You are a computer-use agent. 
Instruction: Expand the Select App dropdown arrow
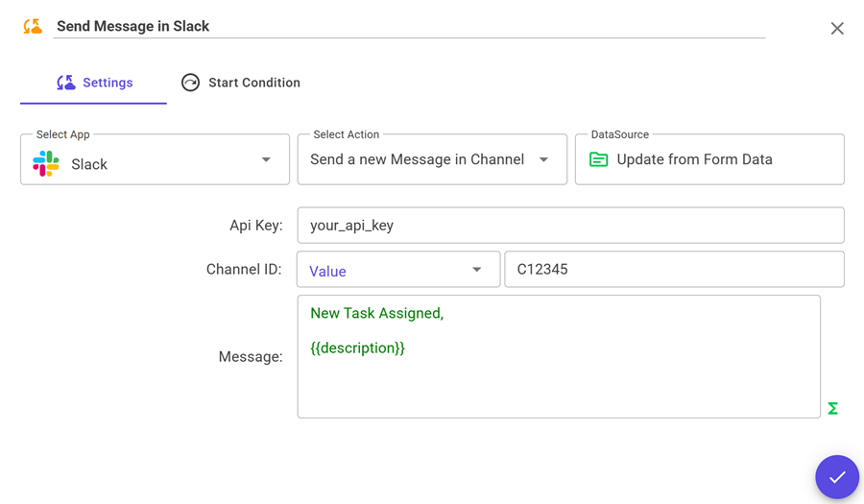(x=266, y=160)
